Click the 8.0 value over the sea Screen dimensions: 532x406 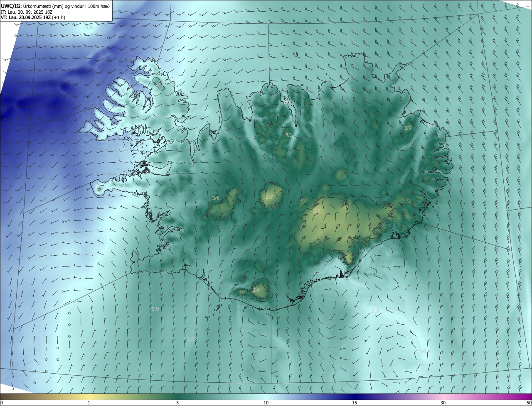click(x=190, y=339)
